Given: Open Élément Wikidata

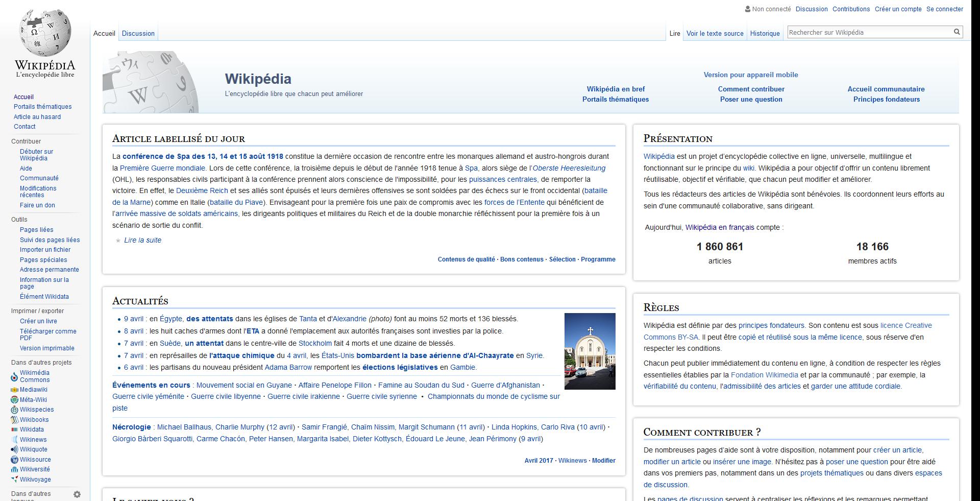Looking at the screenshot, I should click(44, 297).
